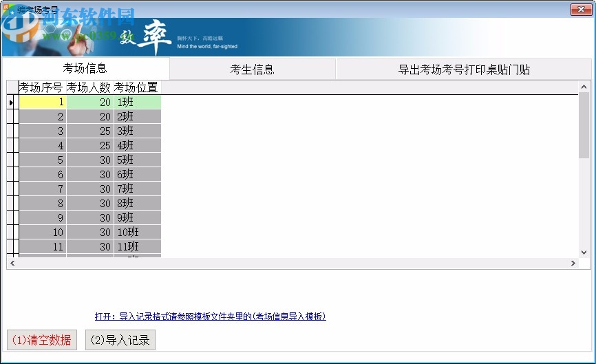This screenshot has height=364, width=596.
Task: Select 考场人数 cell in row 1班
Action: coord(90,102)
